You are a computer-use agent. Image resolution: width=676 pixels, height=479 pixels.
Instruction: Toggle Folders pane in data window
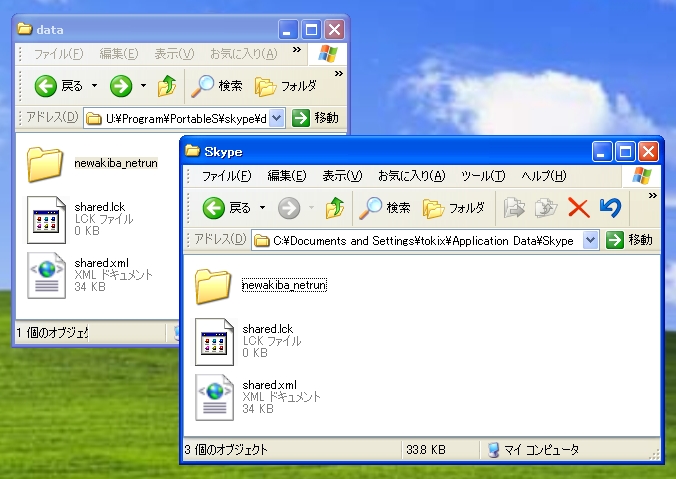coord(285,86)
